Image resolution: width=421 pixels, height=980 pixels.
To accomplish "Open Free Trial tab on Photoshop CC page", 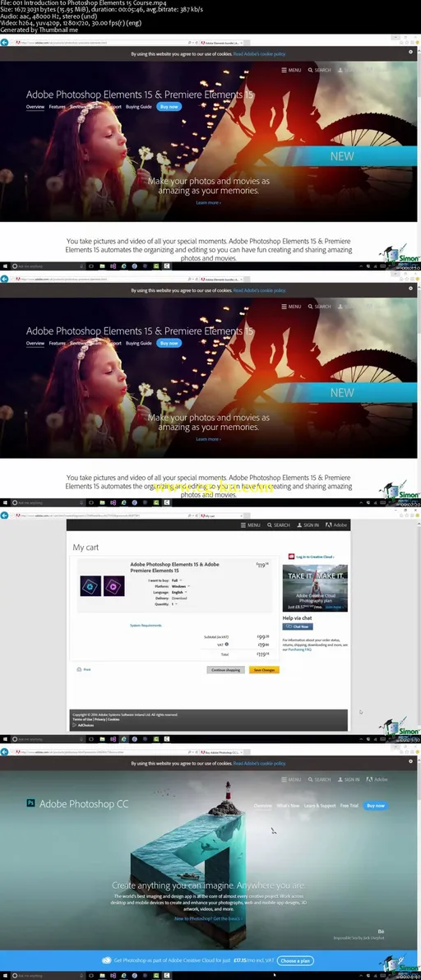I will 349,806.
